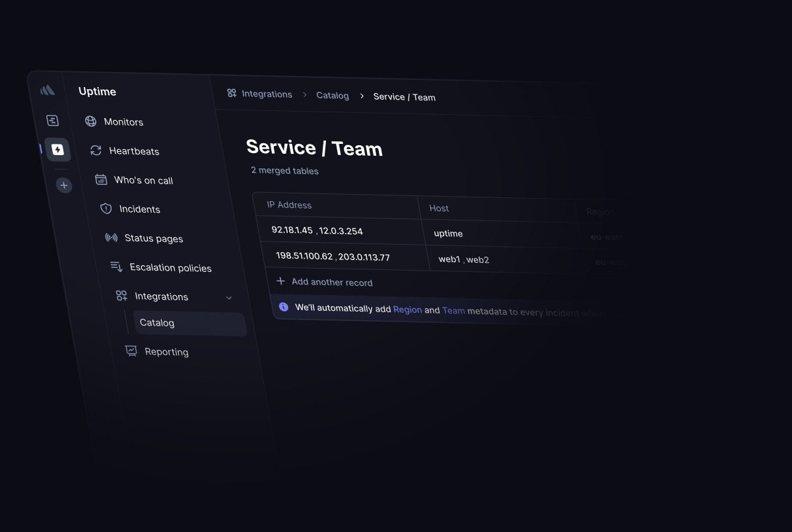
Task: Collapse the Integrations chevron in sidebar
Action: pyautogui.click(x=229, y=298)
